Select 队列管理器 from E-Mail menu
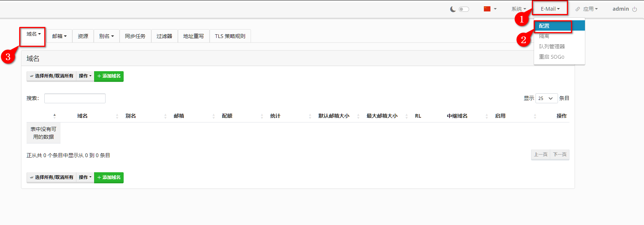Viewport: 644px width, 225px height. click(552, 46)
